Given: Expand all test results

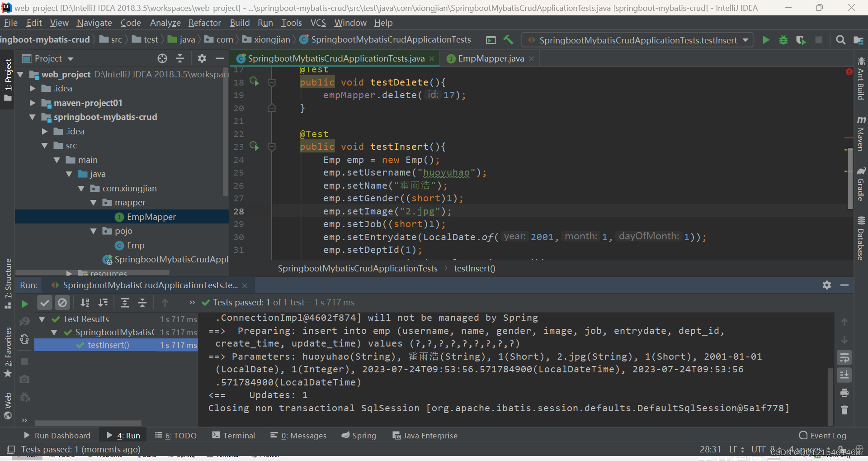Looking at the screenshot, I should (x=125, y=303).
